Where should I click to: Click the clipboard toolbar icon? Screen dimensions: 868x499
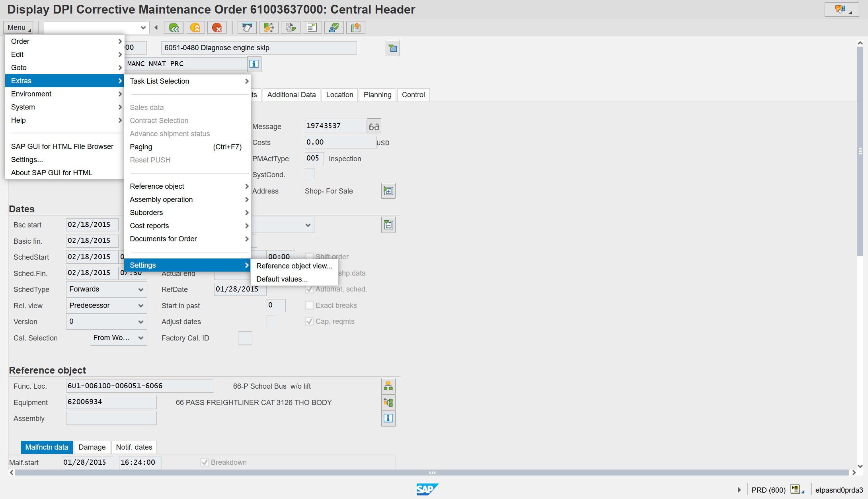[x=356, y=27]
